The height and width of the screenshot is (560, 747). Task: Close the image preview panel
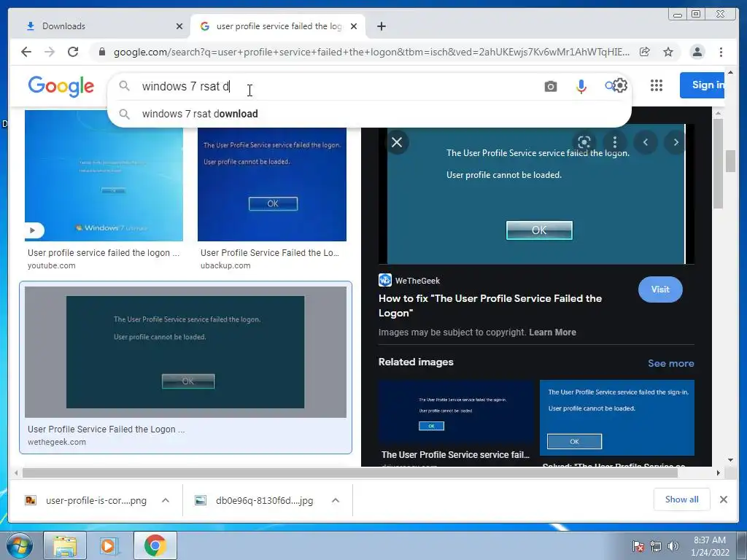(x=397, y=142)
